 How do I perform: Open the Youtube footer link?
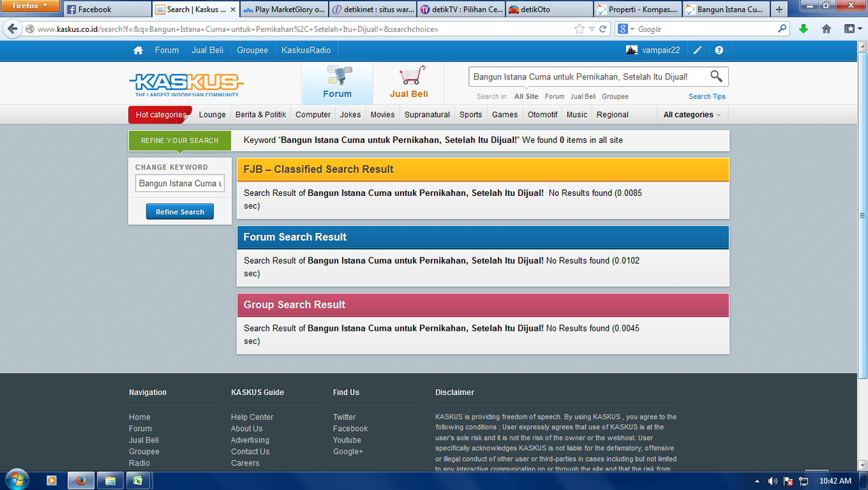click(347, 440)
